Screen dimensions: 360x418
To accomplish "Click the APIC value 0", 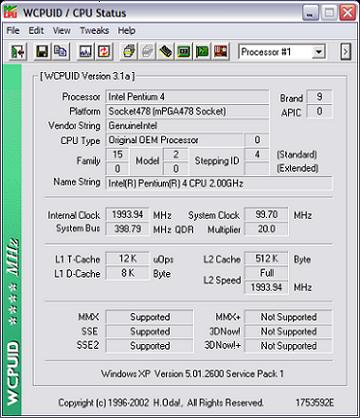I will click(x=319, y=111).
